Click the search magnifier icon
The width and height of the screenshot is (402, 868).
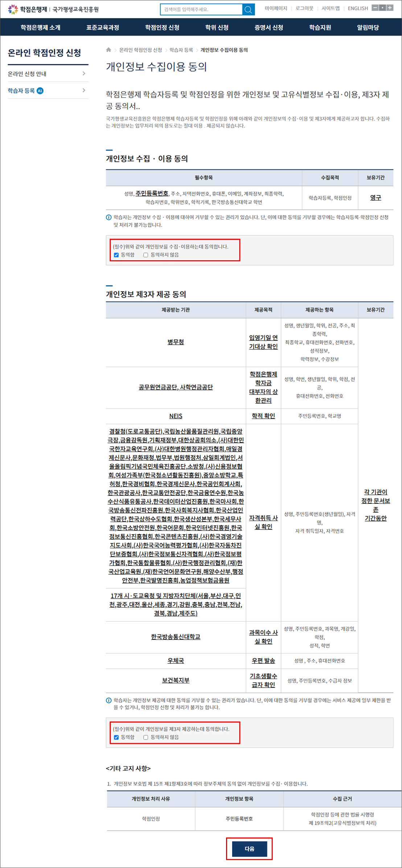pos(248,9)
